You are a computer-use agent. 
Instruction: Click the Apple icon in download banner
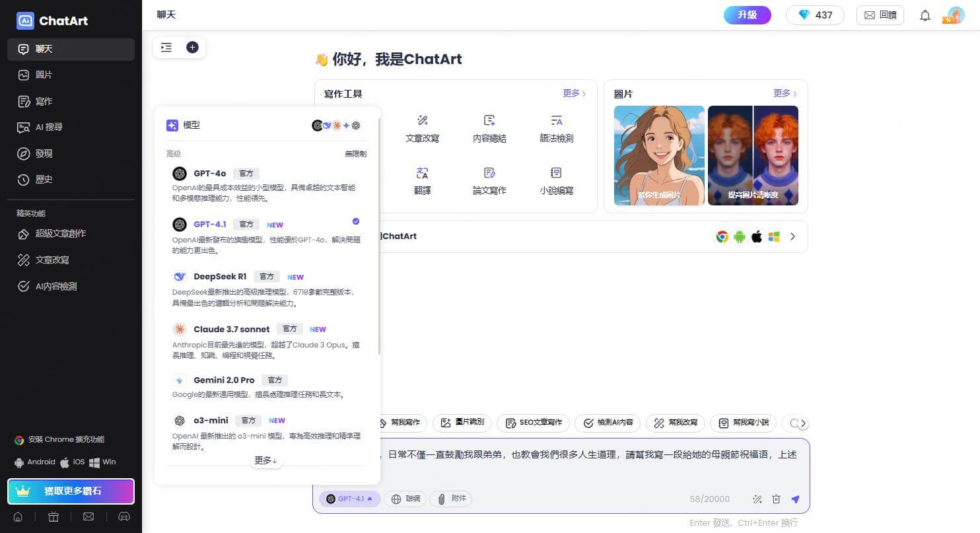click(757, 236)
